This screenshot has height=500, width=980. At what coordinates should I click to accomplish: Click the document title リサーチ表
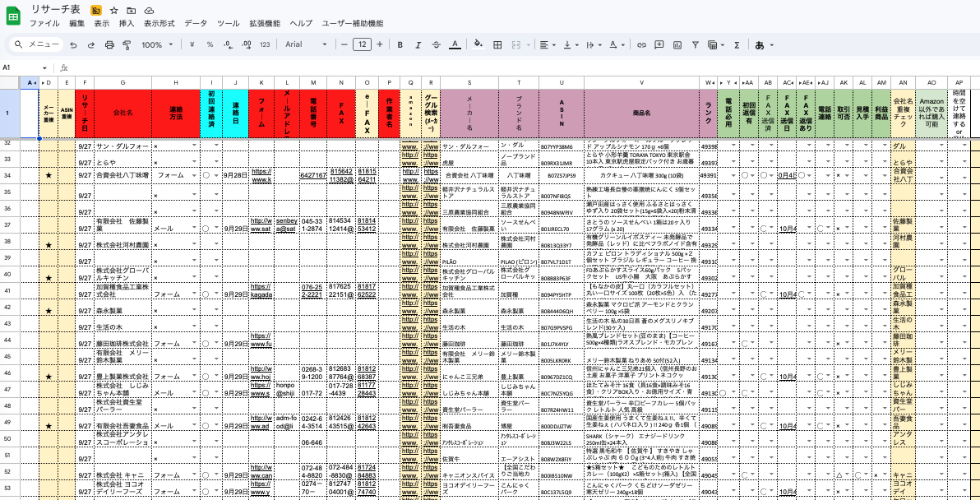56,10
